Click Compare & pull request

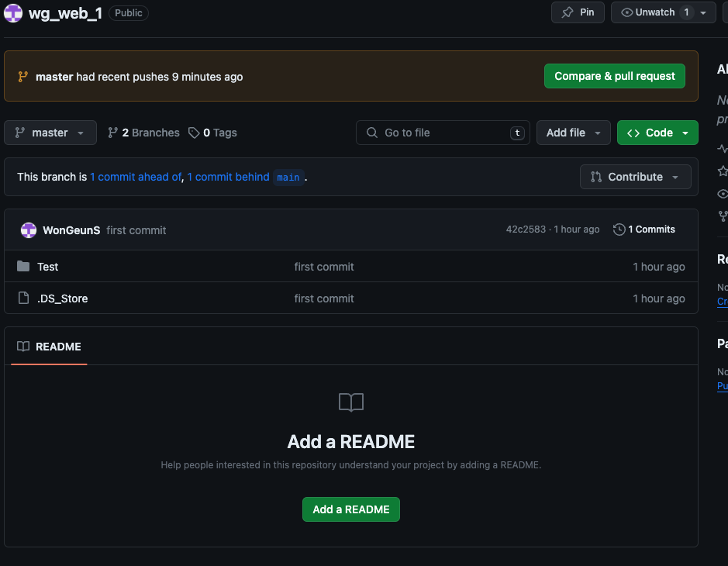tap(614, 76)
